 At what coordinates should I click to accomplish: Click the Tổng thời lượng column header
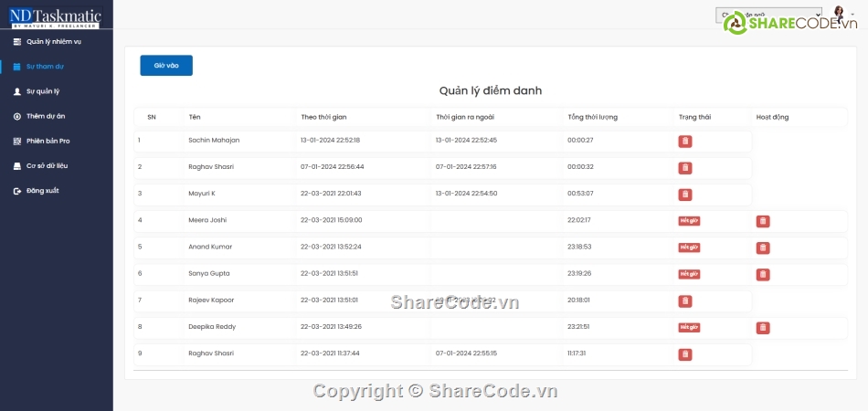(x=592, y=117)
